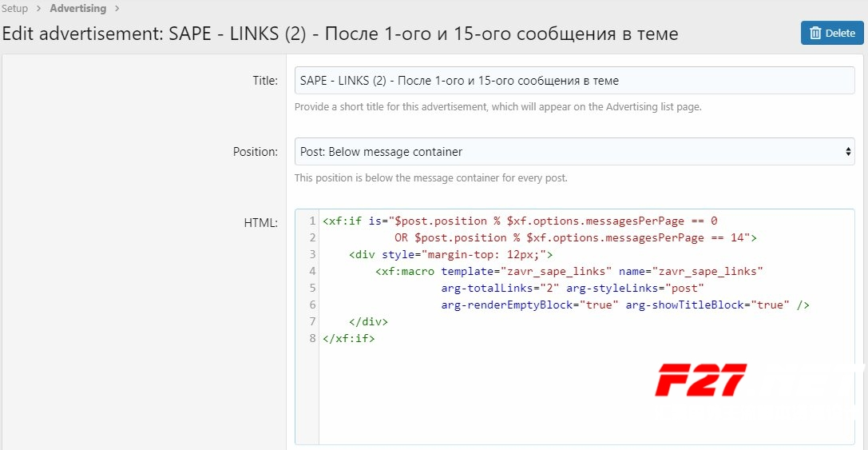
Task: Click the Position dropdown arrow indicator
Action: click(x=848, y=151)
